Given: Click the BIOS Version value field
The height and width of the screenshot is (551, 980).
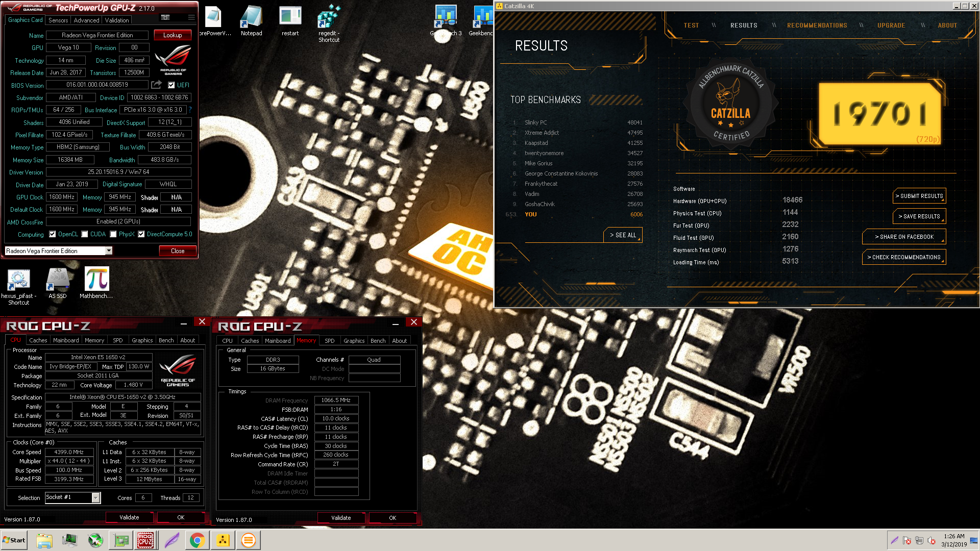Looking at the screenshot, I should (x=97, y=85).
